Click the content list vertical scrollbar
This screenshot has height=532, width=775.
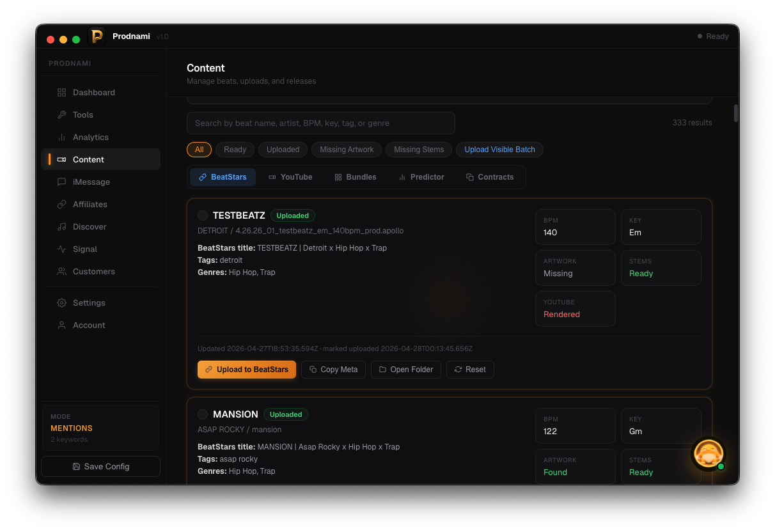tap(736, 113)
